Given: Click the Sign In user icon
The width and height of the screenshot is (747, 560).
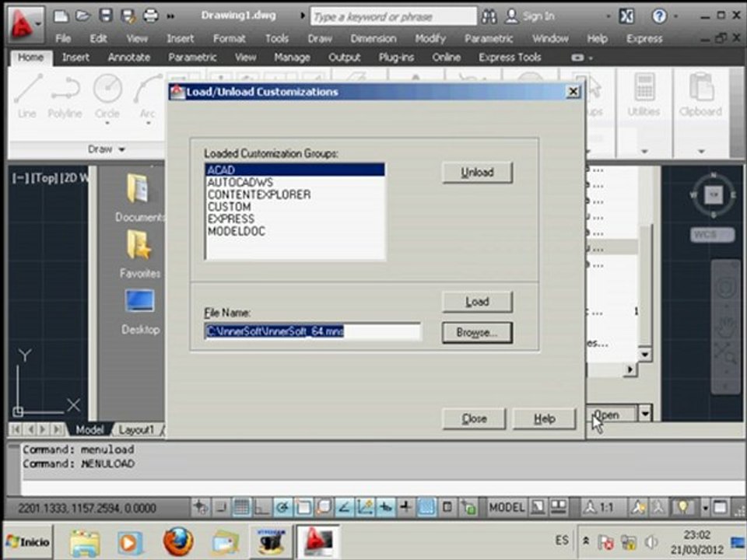Looking at the screenshot, I should pos(511,16).
